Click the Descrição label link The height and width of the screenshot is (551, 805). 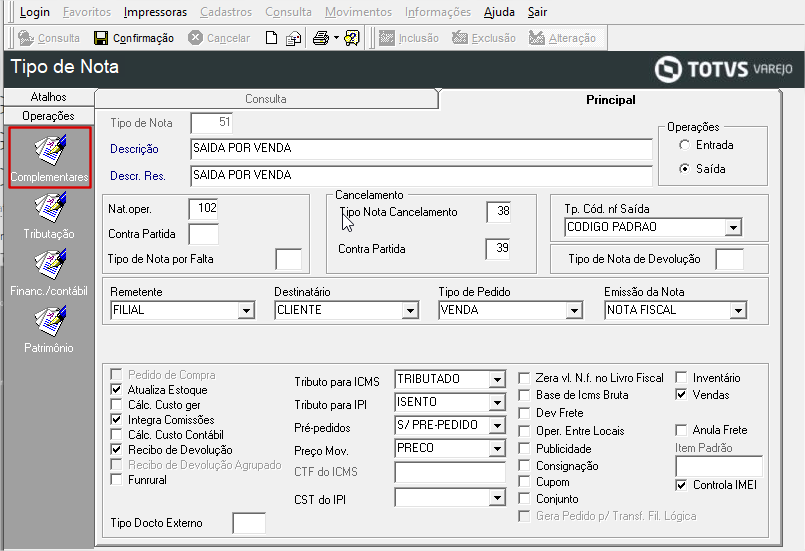(135, 149)
